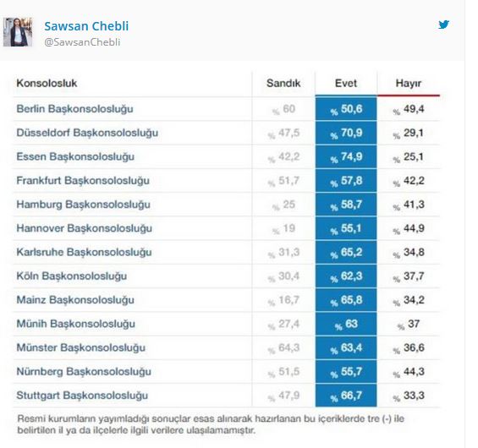Viewport: 478px width, 448px height.
Task: Click Stuttgart's Hayır value 33,3
Action: pos(409,396)
